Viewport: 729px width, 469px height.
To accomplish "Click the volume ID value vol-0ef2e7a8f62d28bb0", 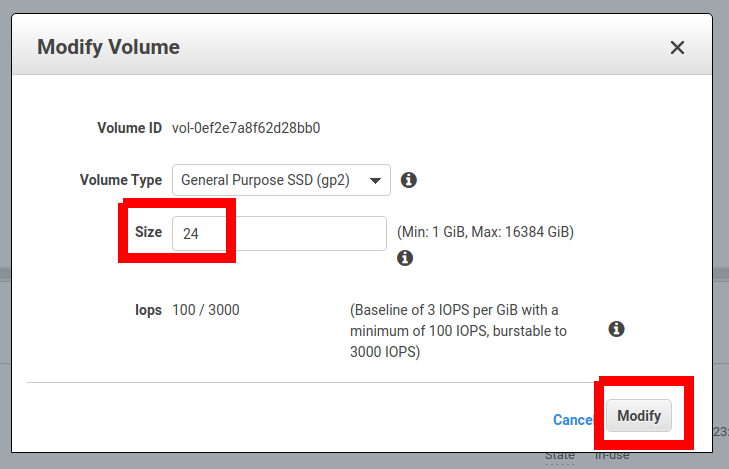I will pos(246,128).
